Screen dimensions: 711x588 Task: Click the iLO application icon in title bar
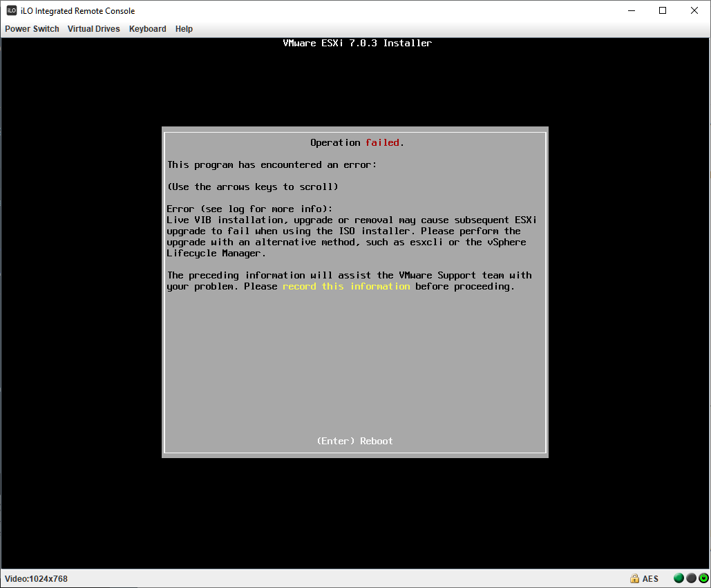11,10
